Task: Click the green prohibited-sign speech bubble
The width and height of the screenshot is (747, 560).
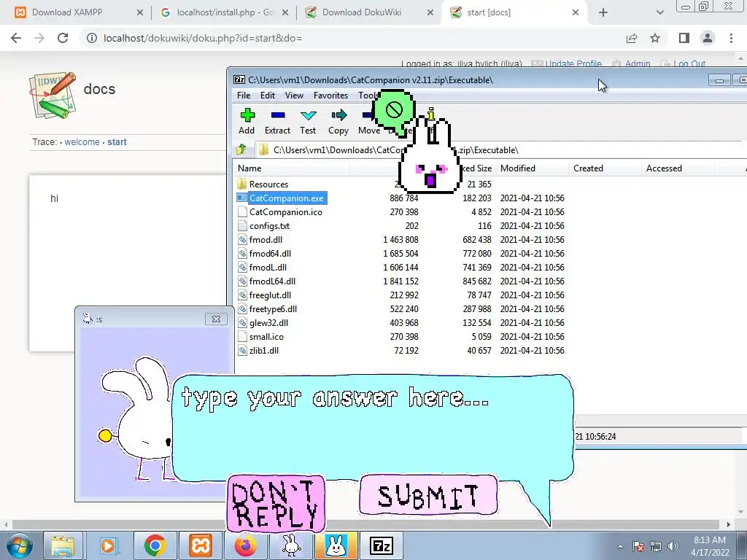Action: [x=393, y=112]
